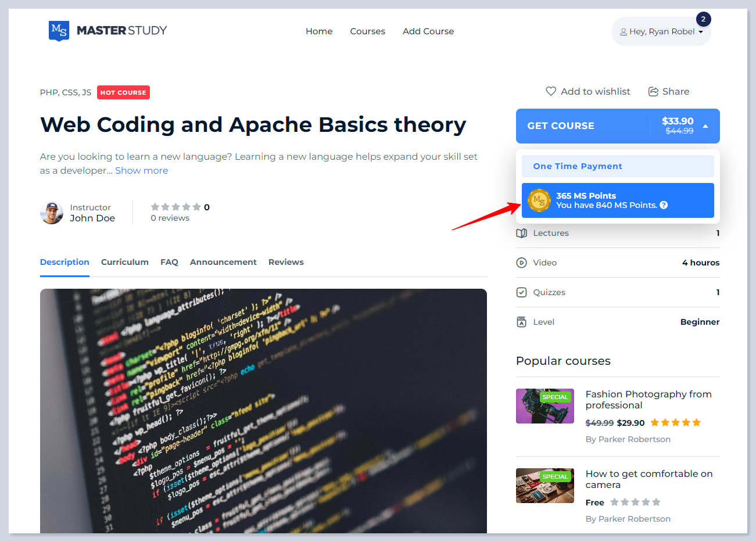Click the MasterStudy logo icon
Image resolution: width=756 pixels, height=542 pixels.
[x=59, y=31]
